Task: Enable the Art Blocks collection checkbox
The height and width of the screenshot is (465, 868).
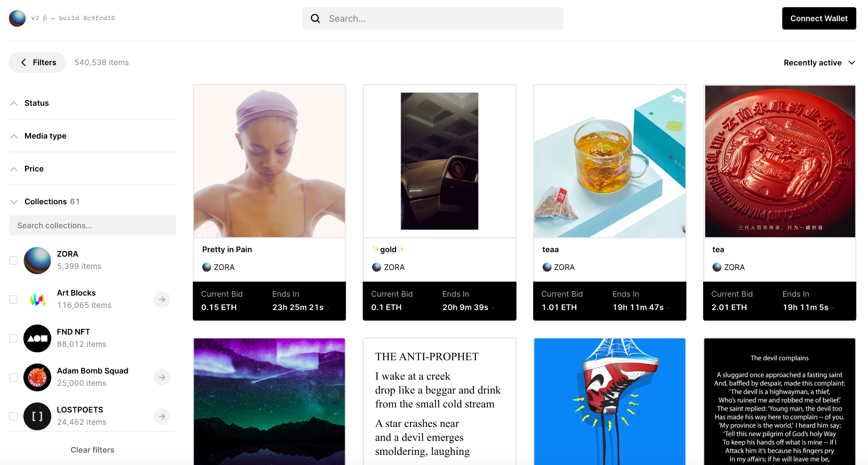Action: point(14,299)
